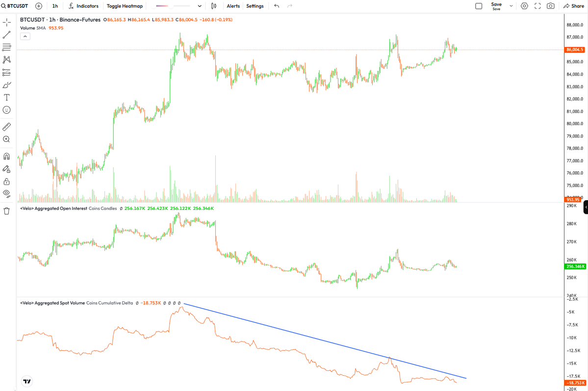
Task: Undo last chart action
Action: [x=277, y=6]
